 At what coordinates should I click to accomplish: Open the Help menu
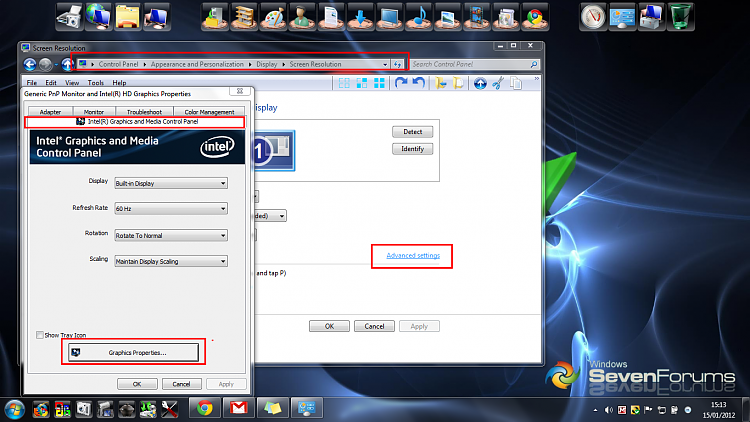[x=119, y=83]
